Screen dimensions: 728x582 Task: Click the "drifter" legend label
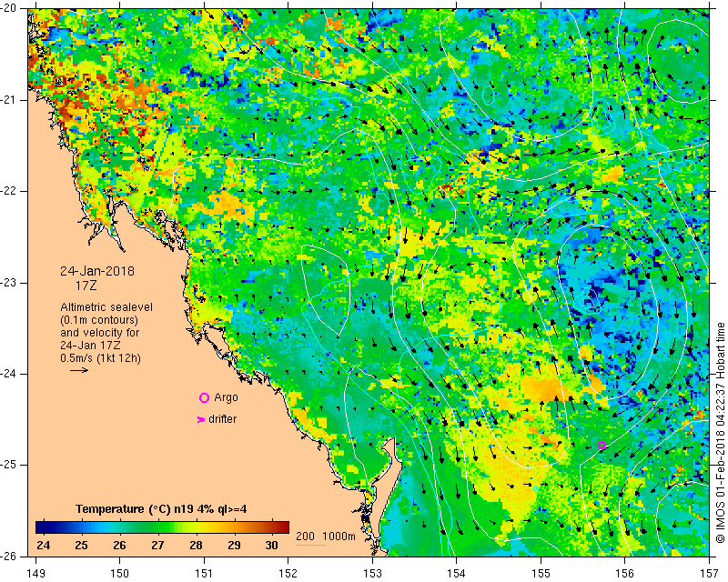point(222,419)
